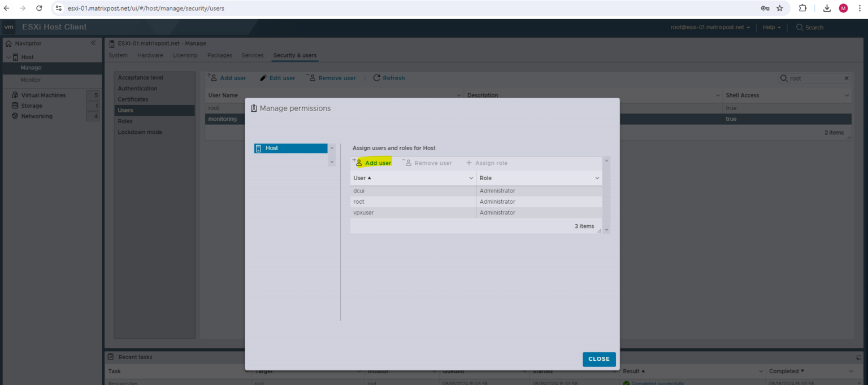Viewport: 868px width, 385px height.
Task: Click the browser Downloads icon
Action: pos(827,8)
